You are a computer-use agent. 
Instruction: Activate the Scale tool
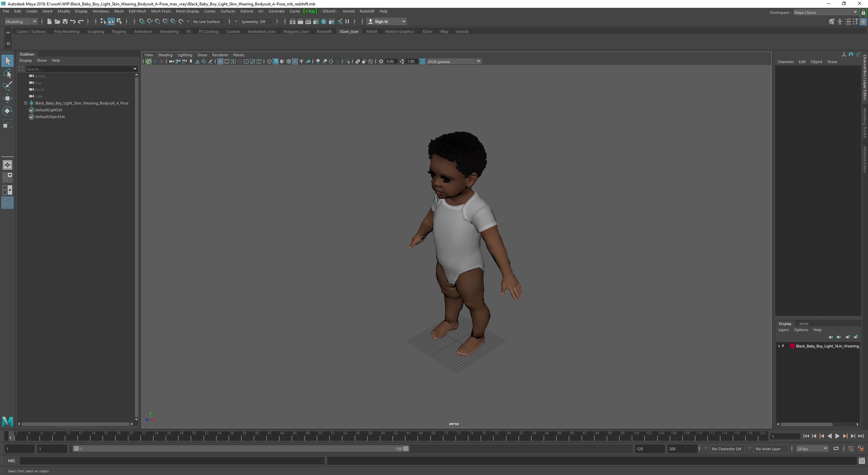[7, 123]
